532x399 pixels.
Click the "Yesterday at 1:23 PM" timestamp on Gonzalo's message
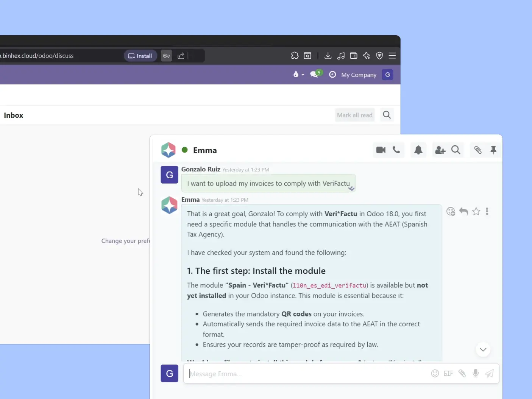246,170
